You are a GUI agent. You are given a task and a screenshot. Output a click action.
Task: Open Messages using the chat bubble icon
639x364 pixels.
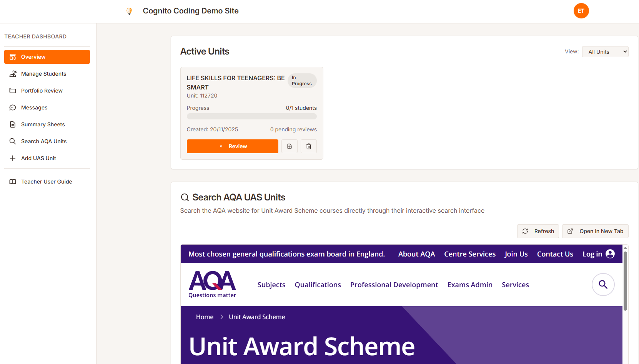[13, 108]
